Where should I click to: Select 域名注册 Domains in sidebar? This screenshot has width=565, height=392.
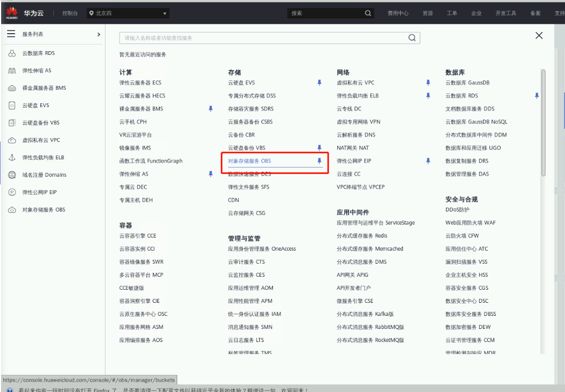[x=45, y=175]
